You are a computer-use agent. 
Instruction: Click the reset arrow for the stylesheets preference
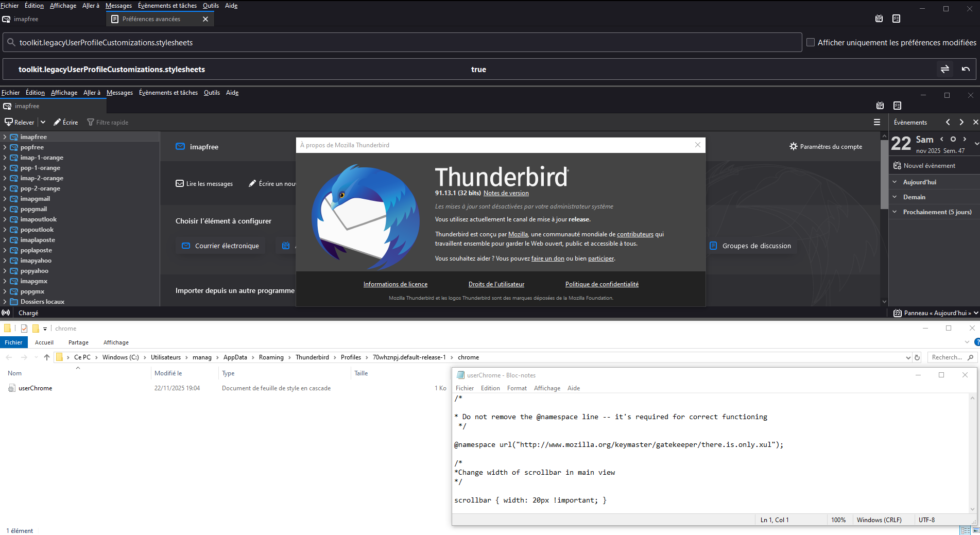pos(966,69)
